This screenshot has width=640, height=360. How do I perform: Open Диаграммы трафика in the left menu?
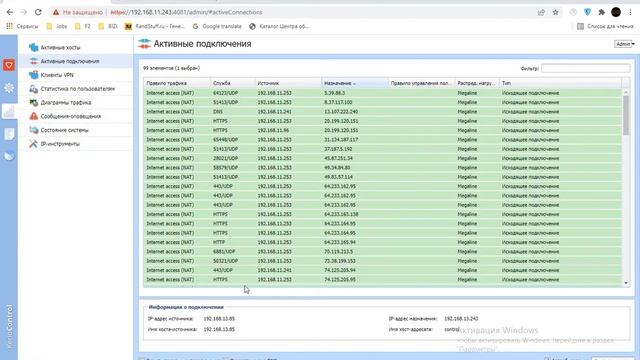(66, 102)
